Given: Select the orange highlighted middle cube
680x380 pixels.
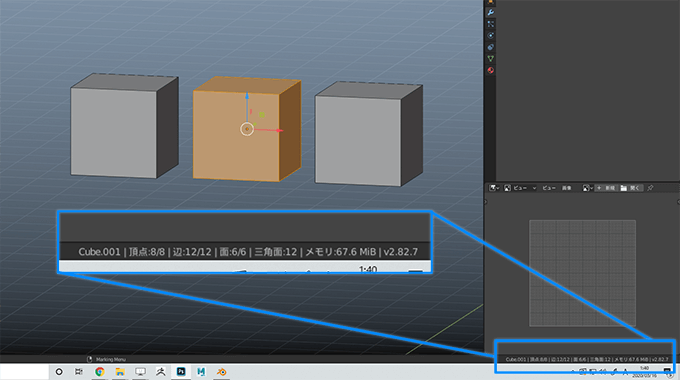Looking at the screenshot, I should pos(247,129).
